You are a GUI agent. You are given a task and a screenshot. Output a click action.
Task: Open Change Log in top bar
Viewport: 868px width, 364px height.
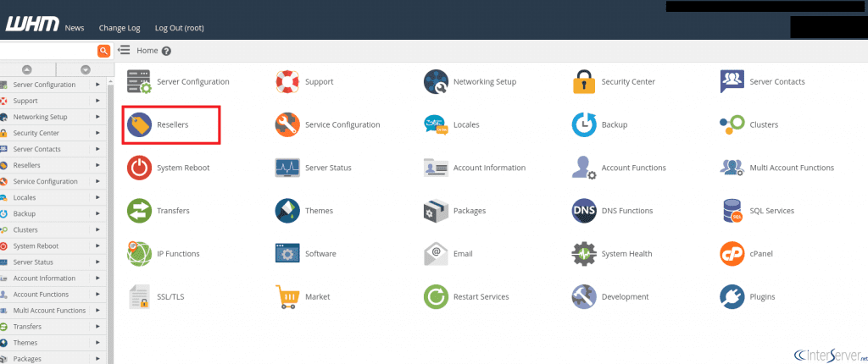[x=119, y=28]
